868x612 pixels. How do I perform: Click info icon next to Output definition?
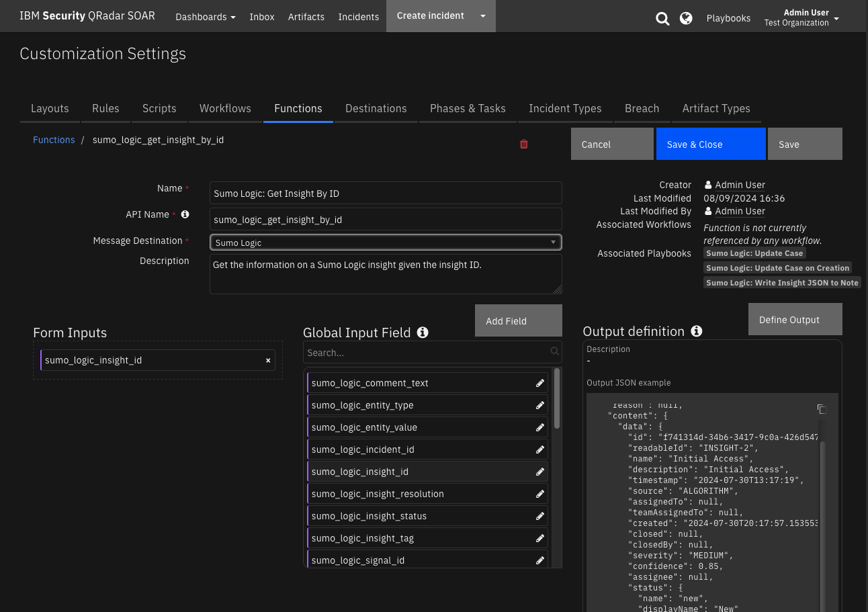coord(697,331)
